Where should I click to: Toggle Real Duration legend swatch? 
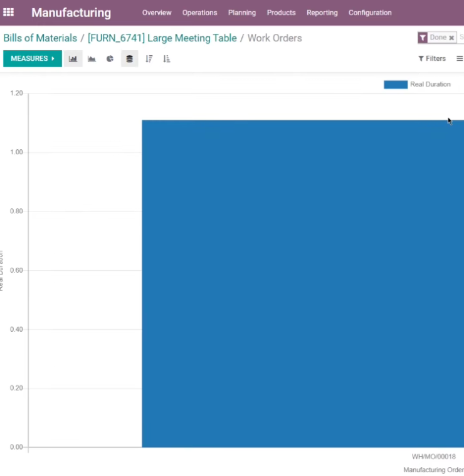coord(396,85)
